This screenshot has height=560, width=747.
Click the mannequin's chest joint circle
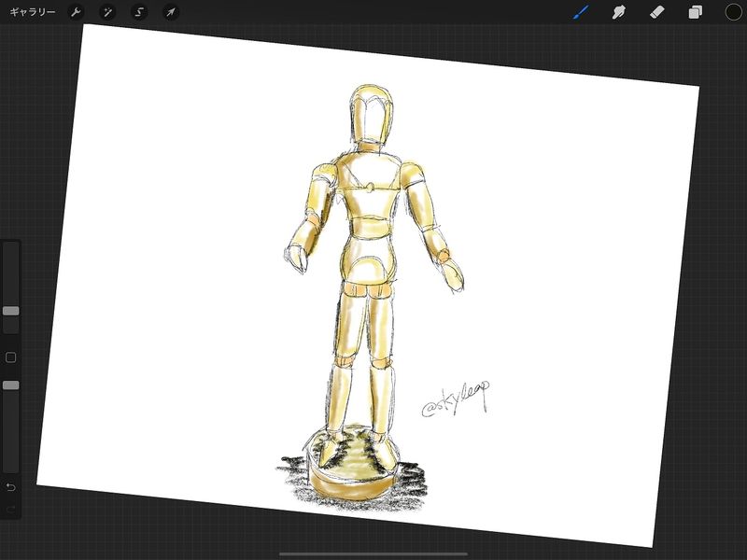(371, 187)
